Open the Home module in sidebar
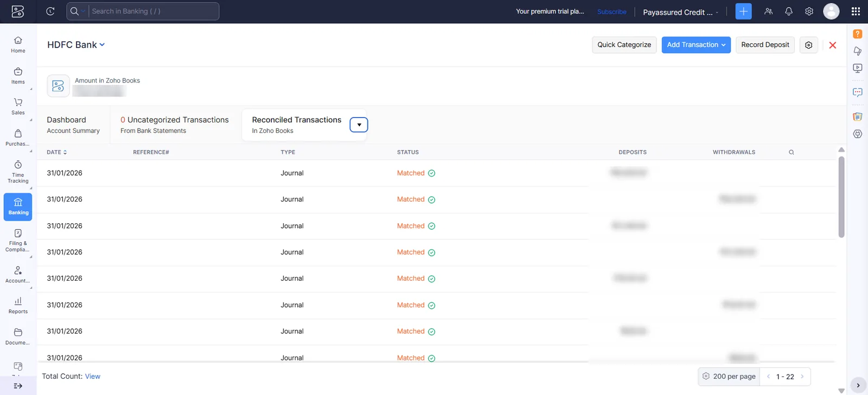The image size is (868, 395). (x=18, y=44)
